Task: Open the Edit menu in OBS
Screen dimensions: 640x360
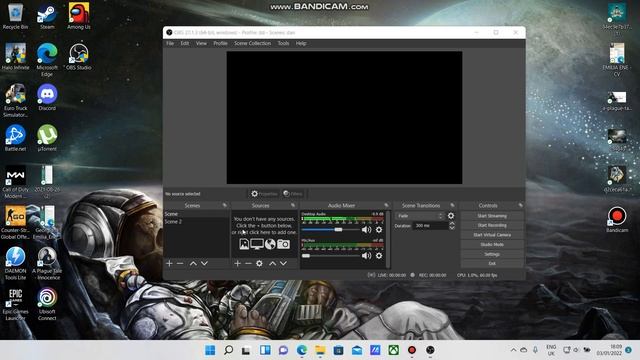Action: pos(185,43)
